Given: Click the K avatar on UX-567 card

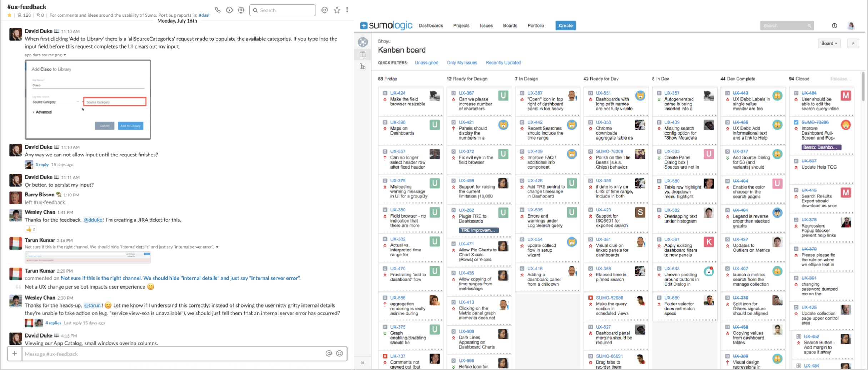Looking at the screenshot, I should [709, 242].
